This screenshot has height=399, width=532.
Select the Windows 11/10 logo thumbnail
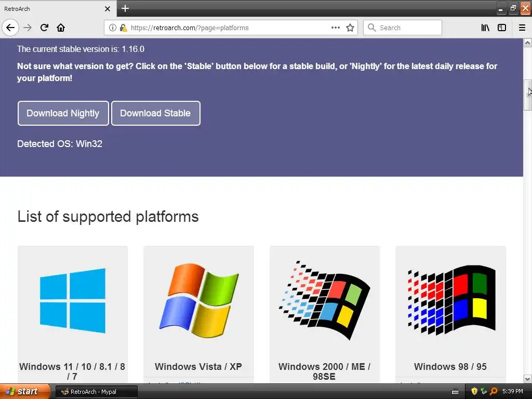(73, 301)
